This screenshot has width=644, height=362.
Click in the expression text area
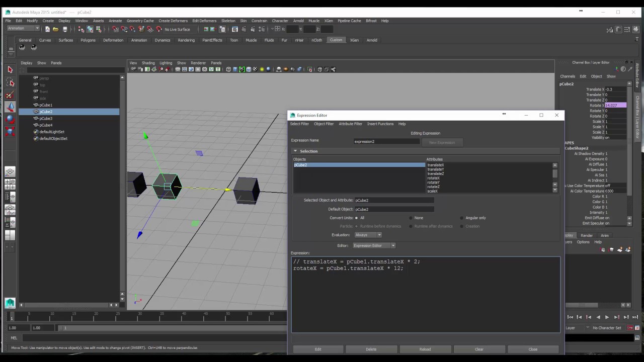(x=426, y=295)
